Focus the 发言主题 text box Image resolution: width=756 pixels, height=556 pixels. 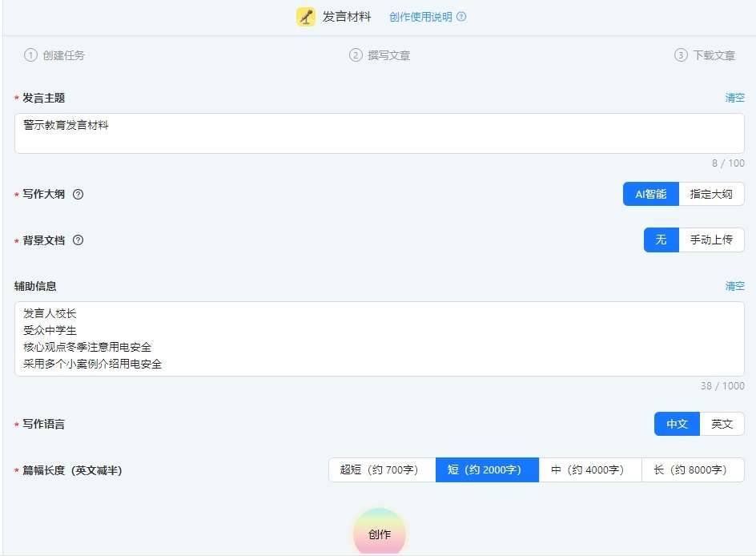click(380, 134)
